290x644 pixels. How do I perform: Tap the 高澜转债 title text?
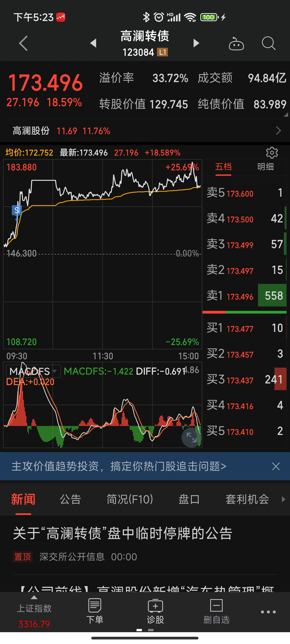[145, 36]
